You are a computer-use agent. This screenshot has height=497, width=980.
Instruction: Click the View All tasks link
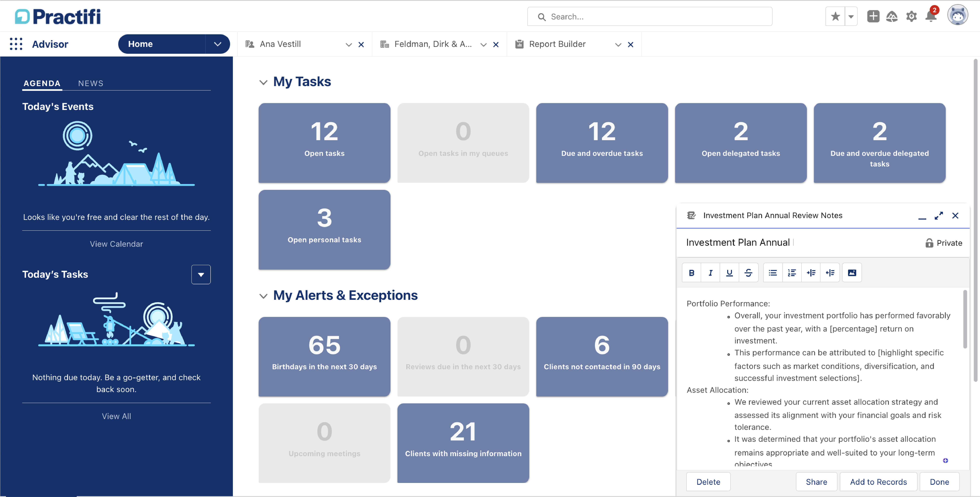click(116, 416)
